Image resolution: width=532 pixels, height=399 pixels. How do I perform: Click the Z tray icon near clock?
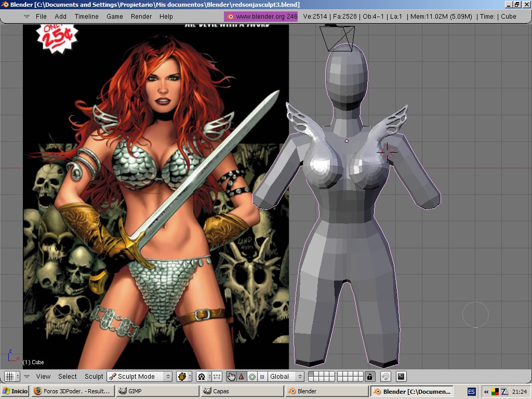tap(504, 392)
